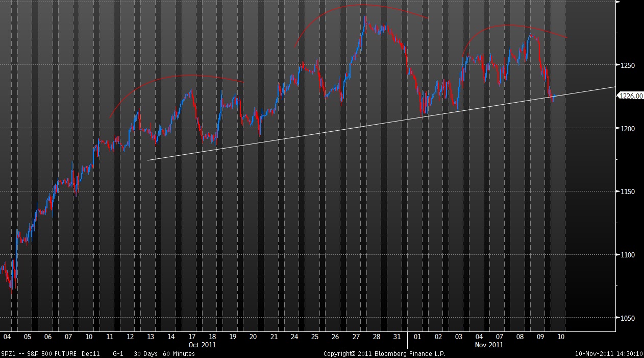Click the 10-Nov-2011 14:30:10 timestamp

(608, 353)
